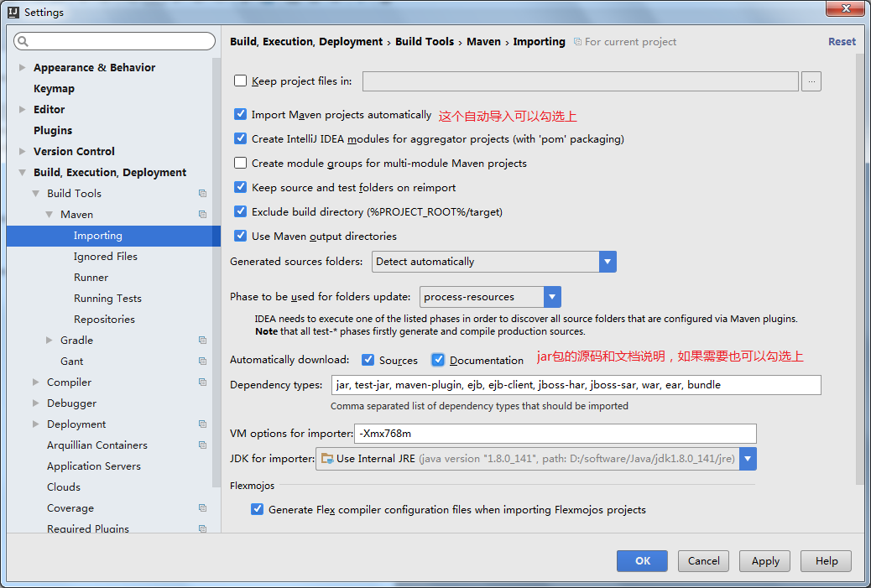Image resolution: width=871 pixels, height=588 pixels.
Task: Click the Reset link
Action: pyautogui.click(x=842, y=42)
